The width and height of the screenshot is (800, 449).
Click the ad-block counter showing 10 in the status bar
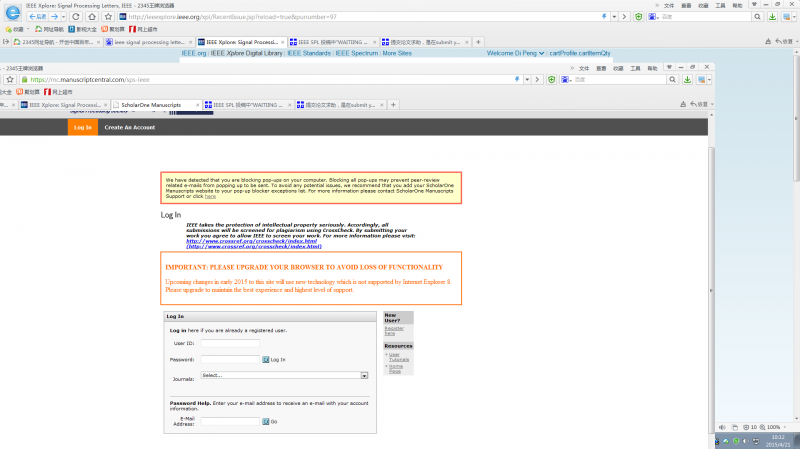coord(750,427)
